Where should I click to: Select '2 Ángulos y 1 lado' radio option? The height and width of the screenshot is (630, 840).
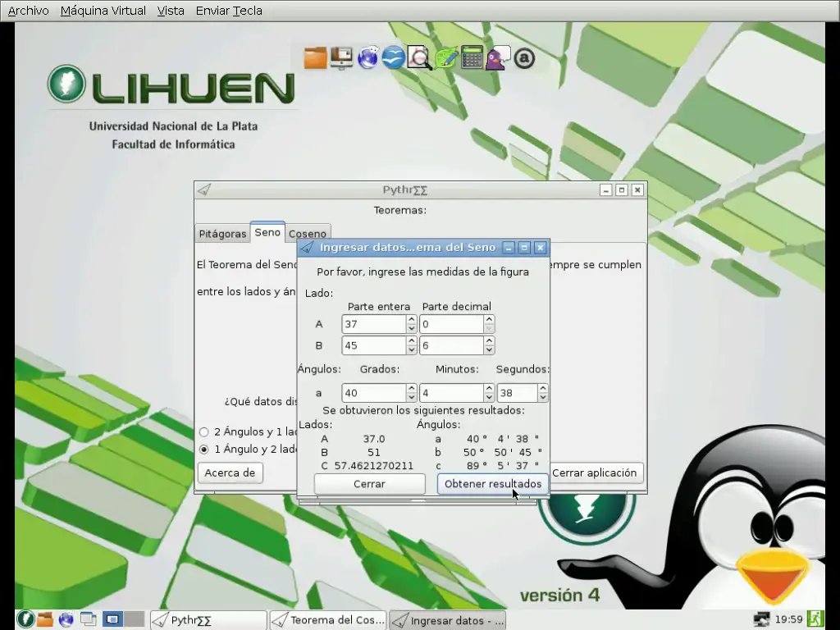pyautogui.click(x=203, y=431)
